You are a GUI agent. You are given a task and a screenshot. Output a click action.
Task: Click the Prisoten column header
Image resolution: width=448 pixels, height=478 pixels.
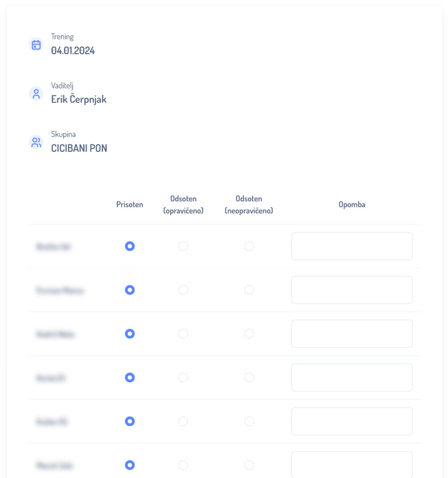[130, 204]
